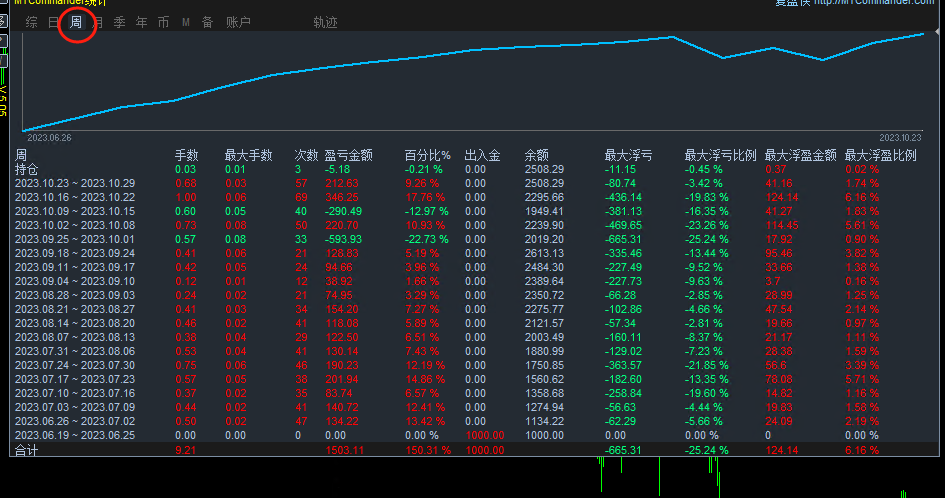The image size is (945, 498).
Task: Show the 季 (quarterly) statistics tab
Action: coord(120,22)
